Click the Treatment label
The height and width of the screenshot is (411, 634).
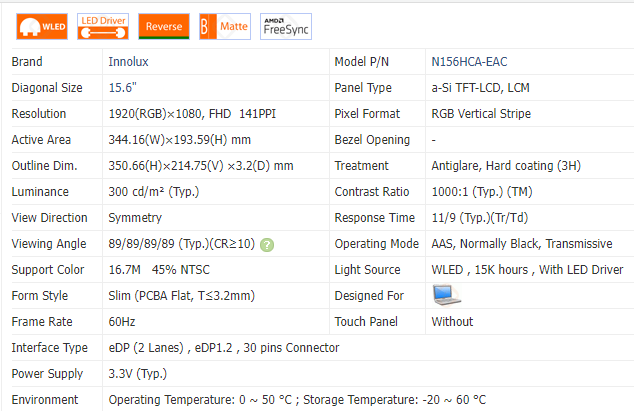click(x=361, y=166)
